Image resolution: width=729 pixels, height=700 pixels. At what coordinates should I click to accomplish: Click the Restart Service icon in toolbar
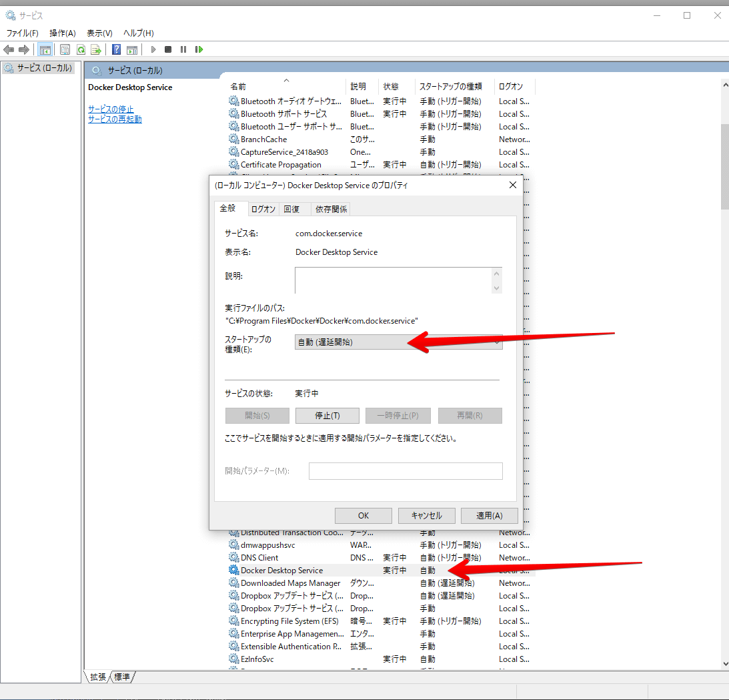(199, 49)
